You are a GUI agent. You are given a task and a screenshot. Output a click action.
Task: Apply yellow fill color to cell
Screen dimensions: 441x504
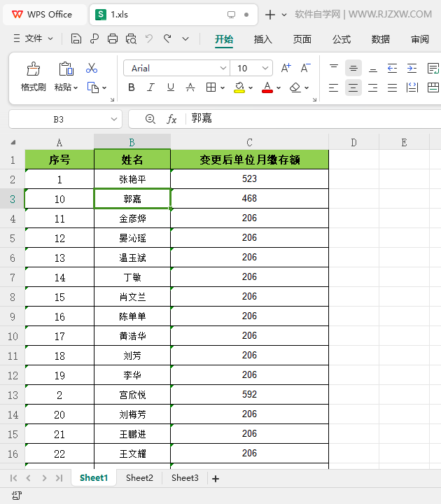point(239,87)
